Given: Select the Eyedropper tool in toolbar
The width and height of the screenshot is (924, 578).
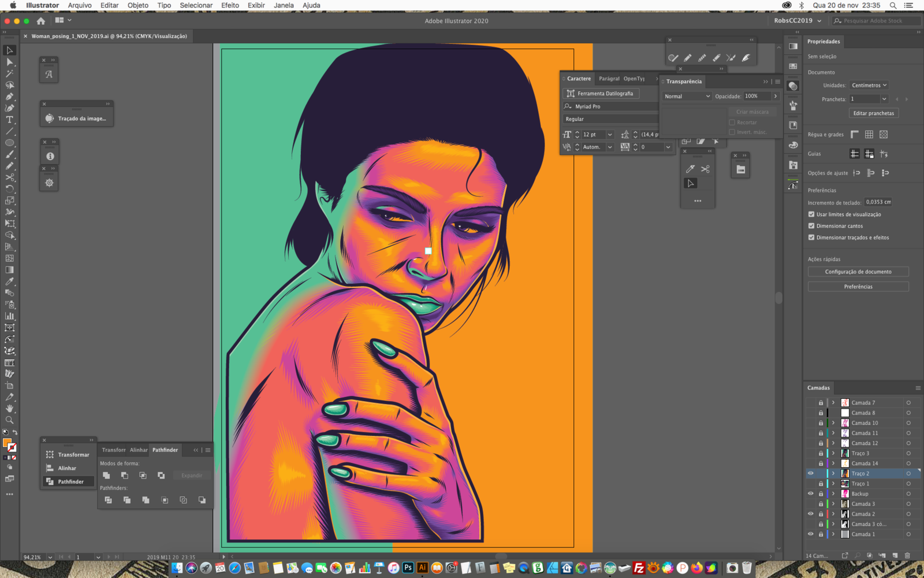Looking at the screenshot, I should tap(10, 281).
